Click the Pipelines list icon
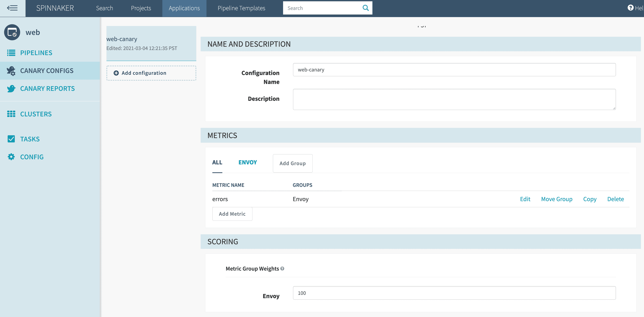 tap(11, 53)
